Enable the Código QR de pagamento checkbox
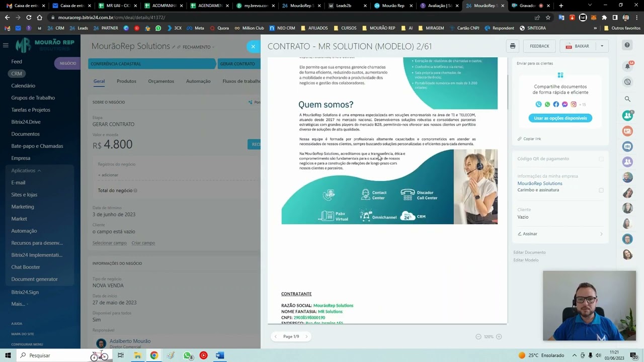644x362 pixels. tap(601, 159)
